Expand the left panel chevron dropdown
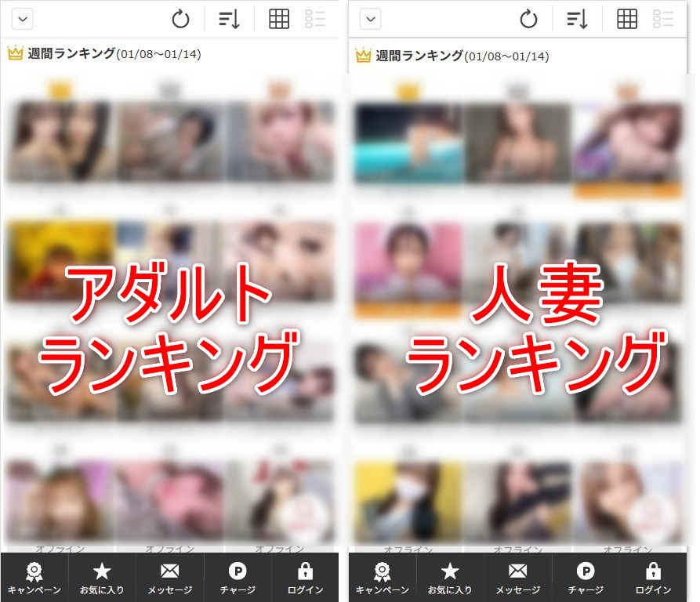This screenshot has height=602, width=700. (23, 19)
